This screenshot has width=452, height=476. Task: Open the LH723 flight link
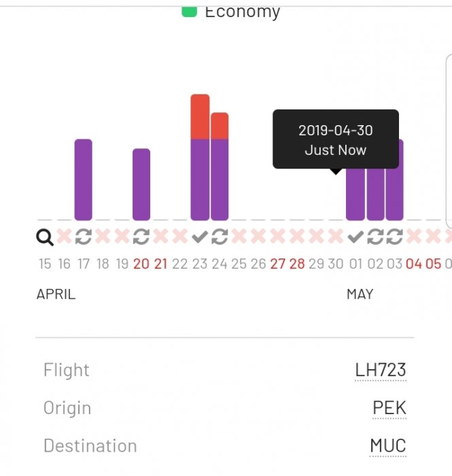click(380, 371)
